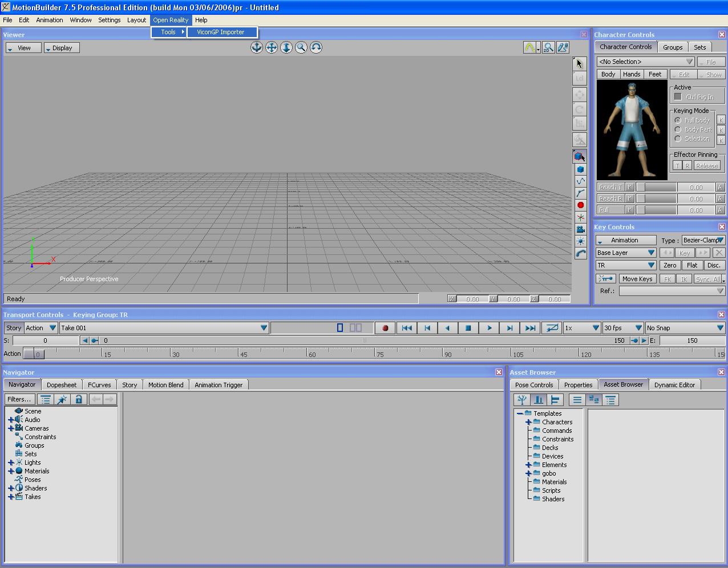Toggle the Story mode button in Transport Controls

click(x=14, y=328)
